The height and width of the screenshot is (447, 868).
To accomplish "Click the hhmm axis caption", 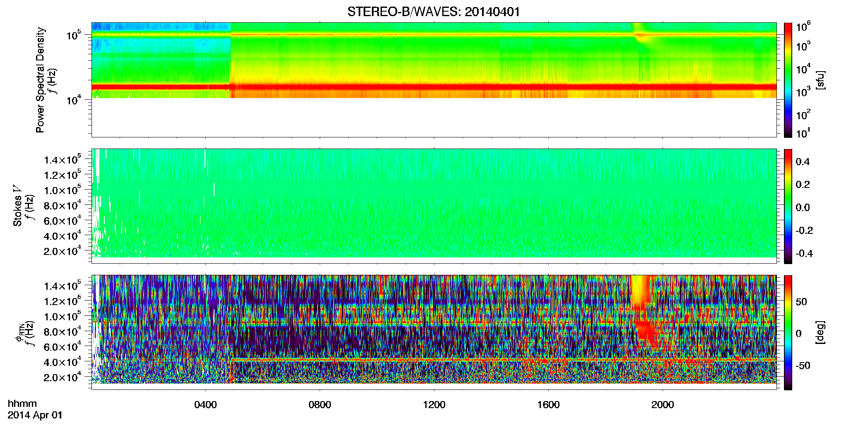I will coord(22,404).
